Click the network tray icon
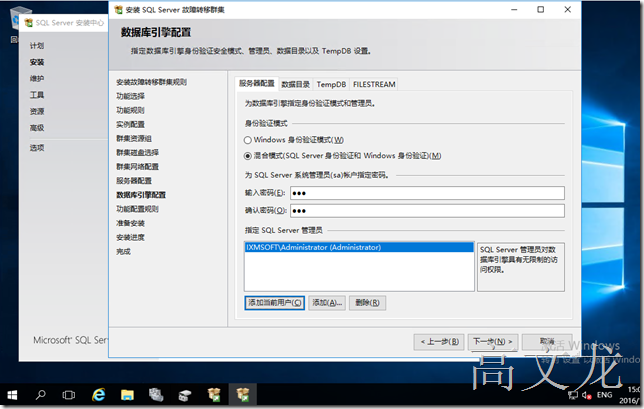 (x=573, y=395)
